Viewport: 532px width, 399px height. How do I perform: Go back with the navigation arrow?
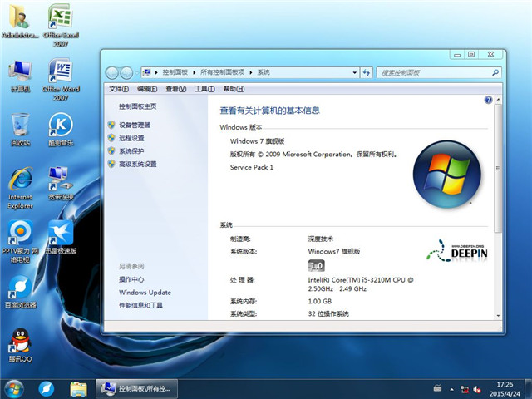pos(112,72)
